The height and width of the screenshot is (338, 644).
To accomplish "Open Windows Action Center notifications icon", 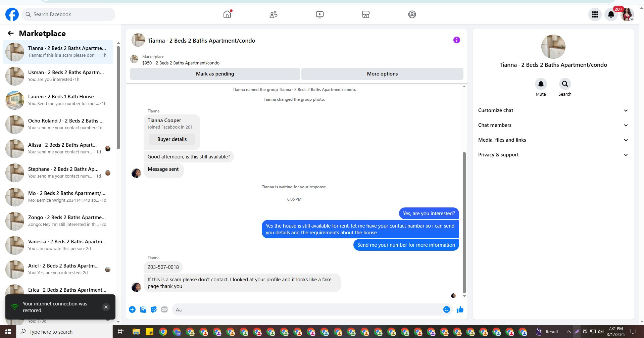I will [633, 332].
